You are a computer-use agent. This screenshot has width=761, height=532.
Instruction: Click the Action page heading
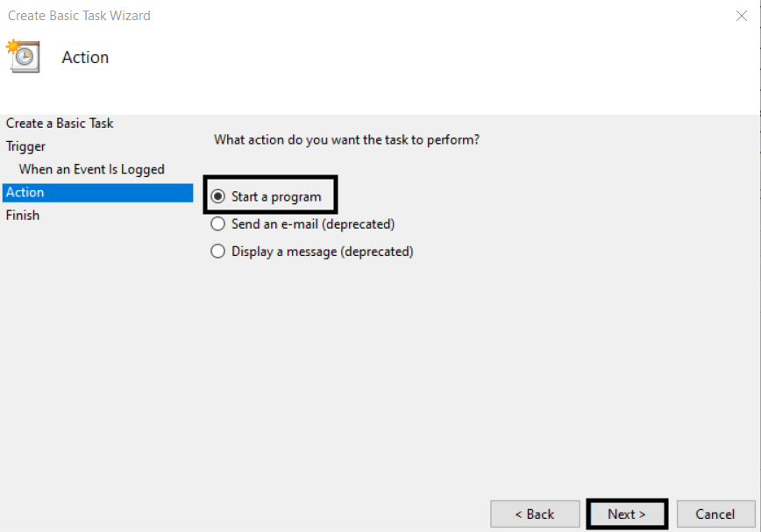[85, 57]
